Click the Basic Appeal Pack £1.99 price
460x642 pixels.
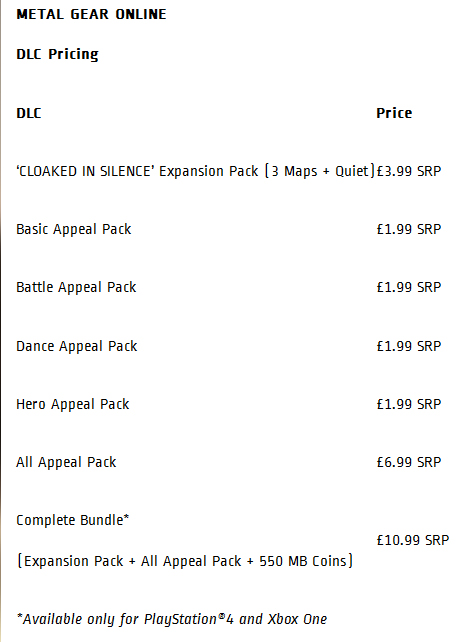tap(409, 229)
